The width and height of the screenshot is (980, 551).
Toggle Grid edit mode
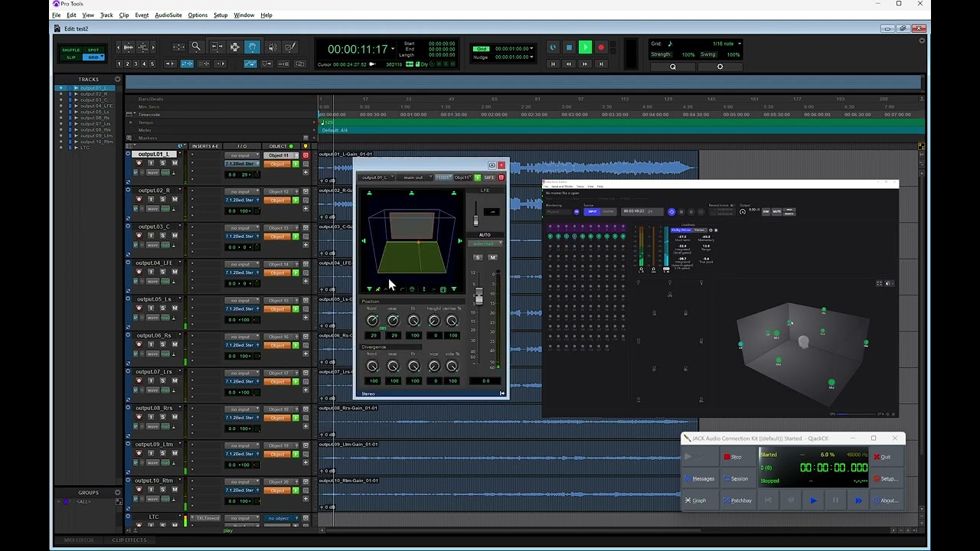[x=93, y=57]
